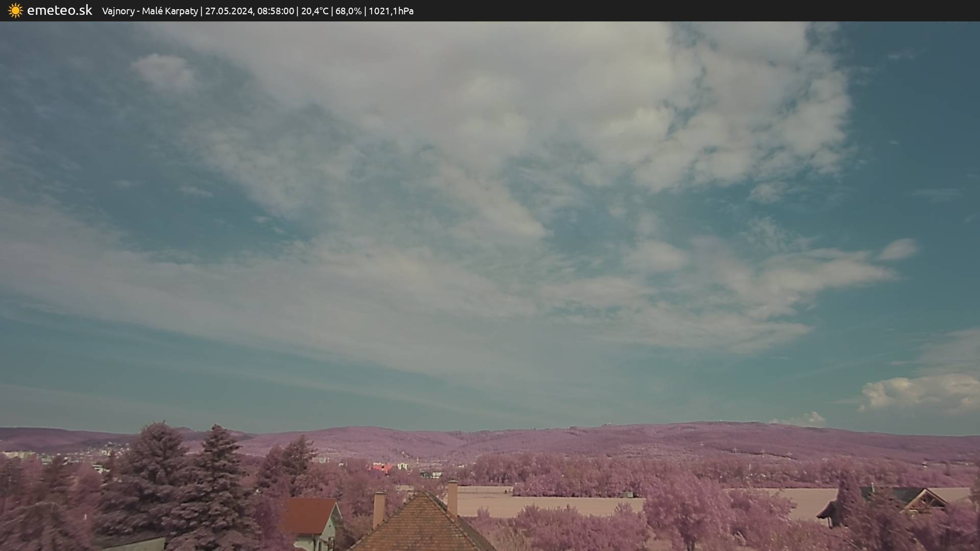Click the hill ridge on the horizon

click(x=612, y=434)
